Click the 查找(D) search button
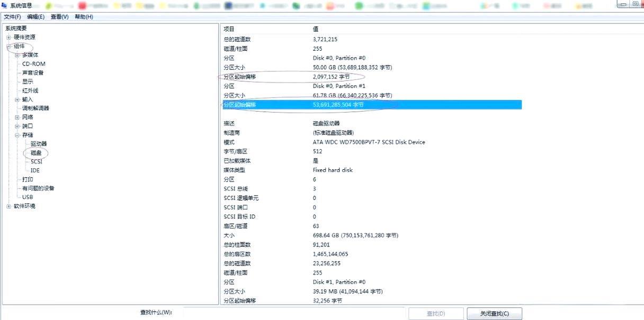Image resolution: width=644 pixels, height=320 pixels. [x=434, y=313]
